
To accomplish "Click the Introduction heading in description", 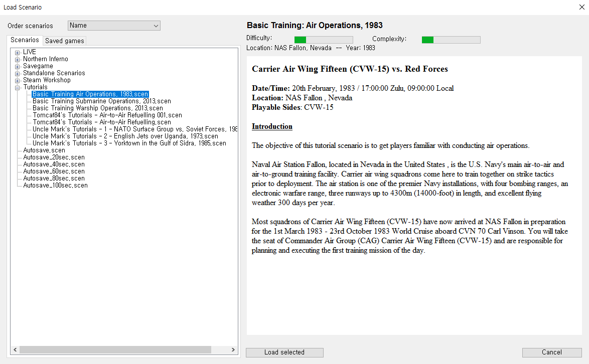I will tap(272, 126).
